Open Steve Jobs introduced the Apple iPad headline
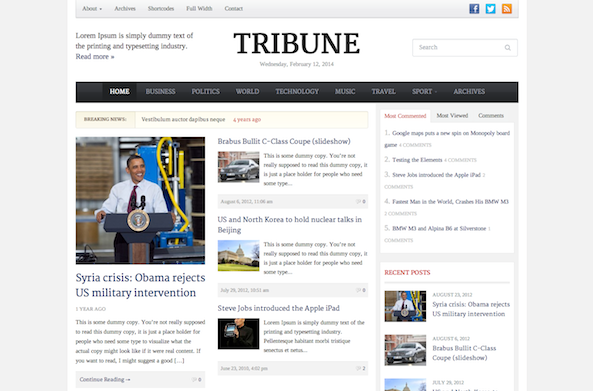Viewport: 593px width, 391px height. (278, 308)
